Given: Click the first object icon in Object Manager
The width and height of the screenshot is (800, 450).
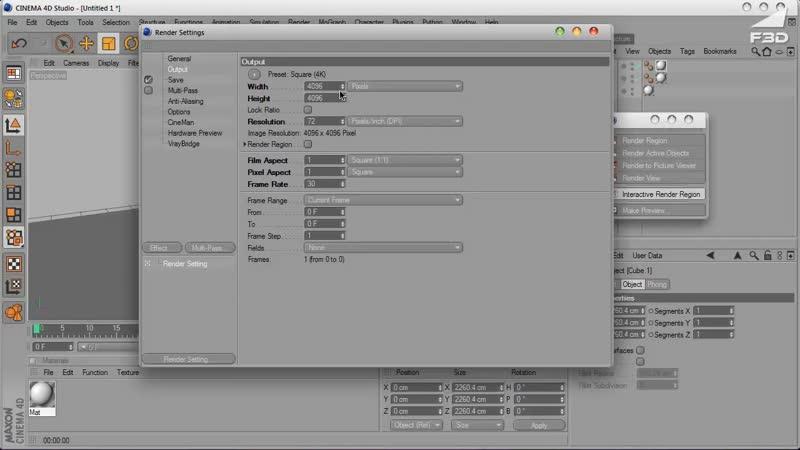Looking at the screenshot, I should 649,66.
